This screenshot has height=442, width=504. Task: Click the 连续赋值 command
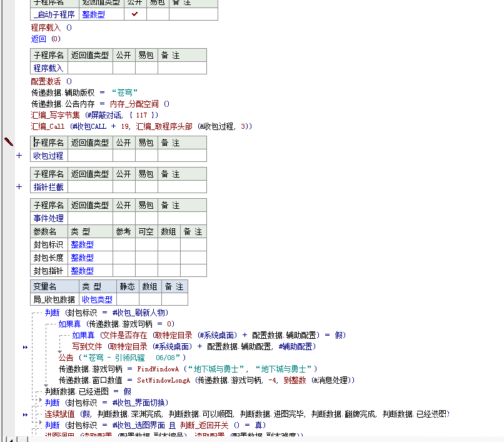click(x=59, y=414)
